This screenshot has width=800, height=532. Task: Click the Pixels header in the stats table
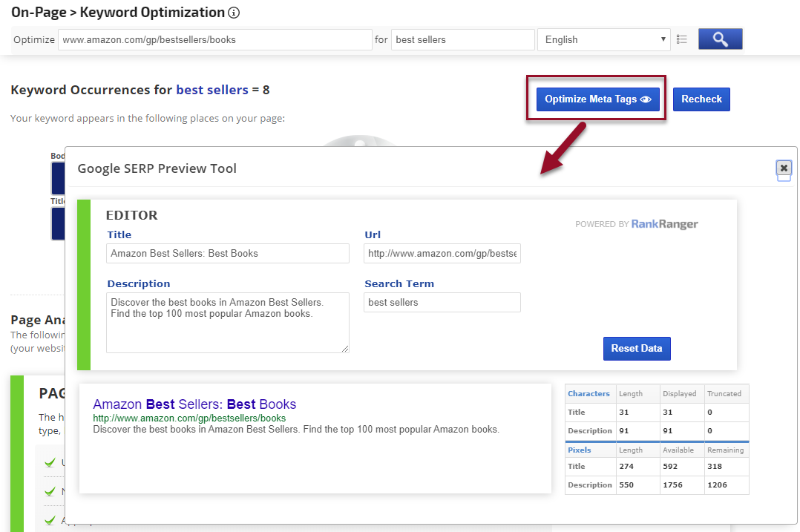(x=580, y=450)
